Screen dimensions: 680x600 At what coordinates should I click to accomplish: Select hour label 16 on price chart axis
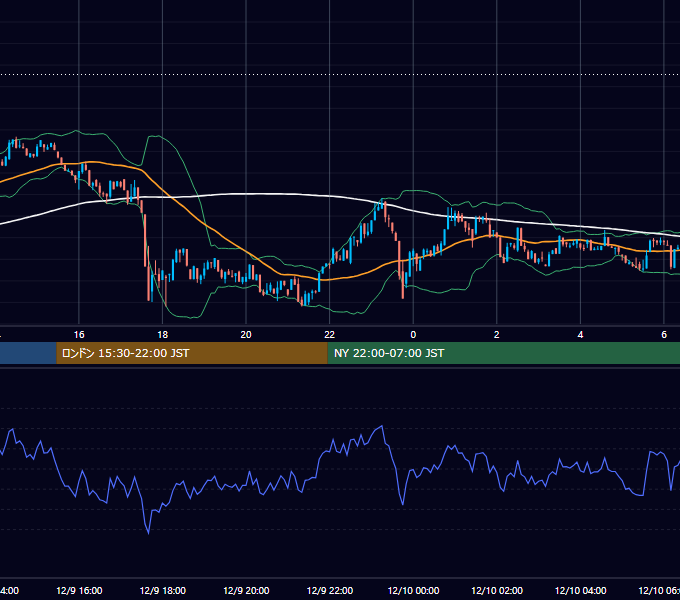[79, 335]
